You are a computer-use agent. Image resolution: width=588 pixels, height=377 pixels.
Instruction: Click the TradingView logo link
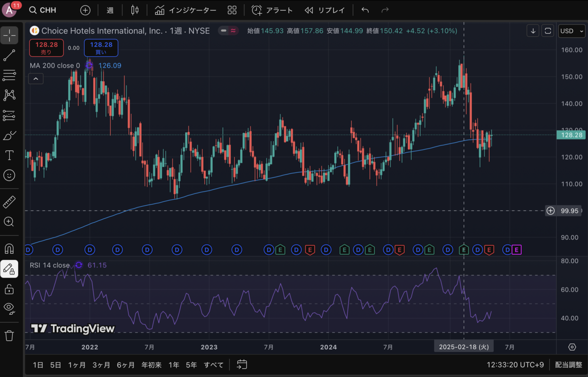coord(73,329)
